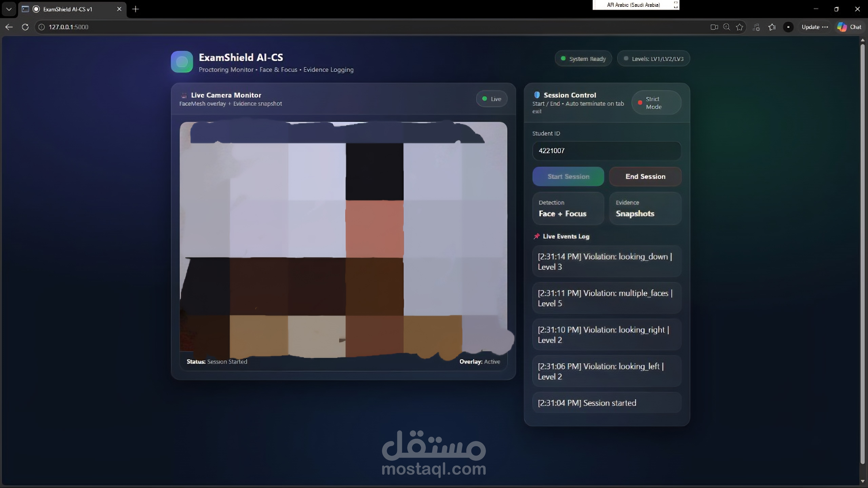
Task: Click the System Ready status pill
Action: tap(583, 59)
